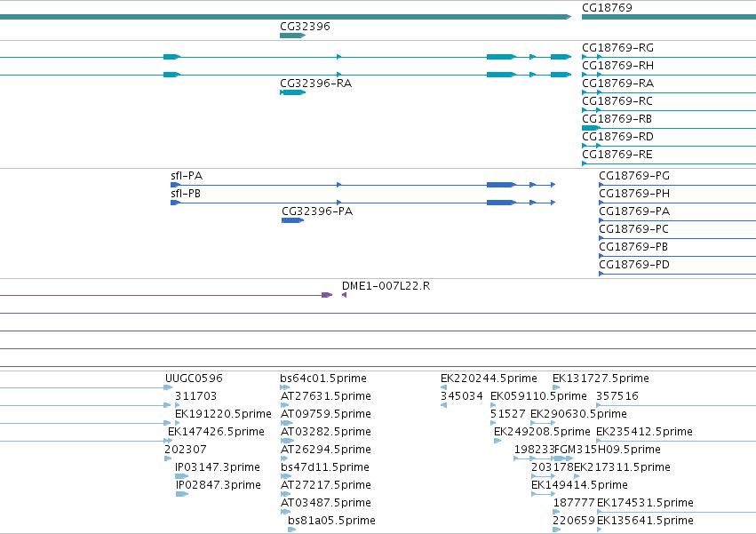Open AT03487.5prime EST
The width and height of the screenshot is (756, 534).
tap(326, 503)
